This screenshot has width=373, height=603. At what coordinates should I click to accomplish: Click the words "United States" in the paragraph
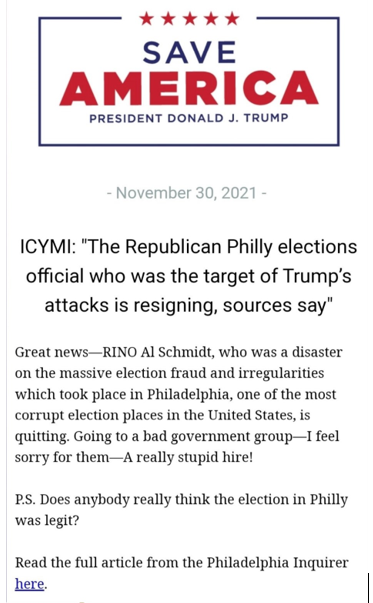tap(250, 415)
